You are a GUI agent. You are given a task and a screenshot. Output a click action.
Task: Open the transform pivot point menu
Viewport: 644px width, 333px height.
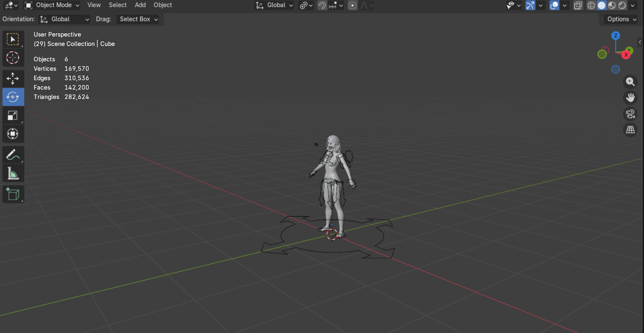[306, 5]
